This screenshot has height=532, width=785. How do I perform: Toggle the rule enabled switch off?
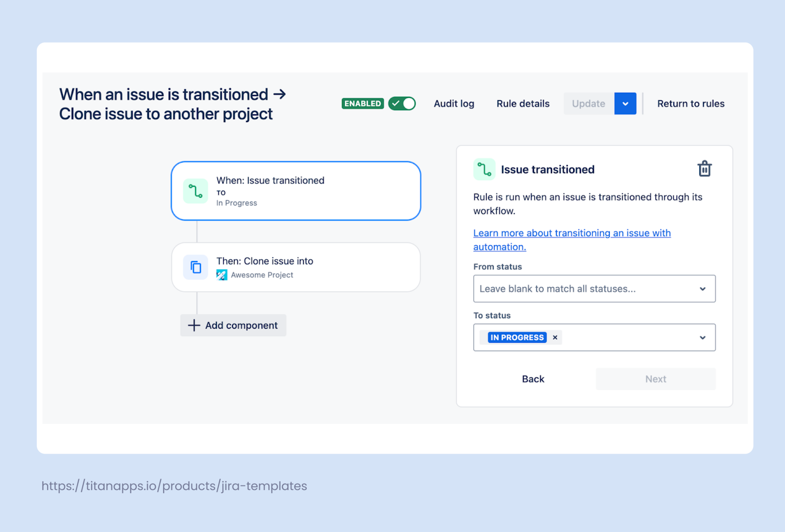coord(402,103)
